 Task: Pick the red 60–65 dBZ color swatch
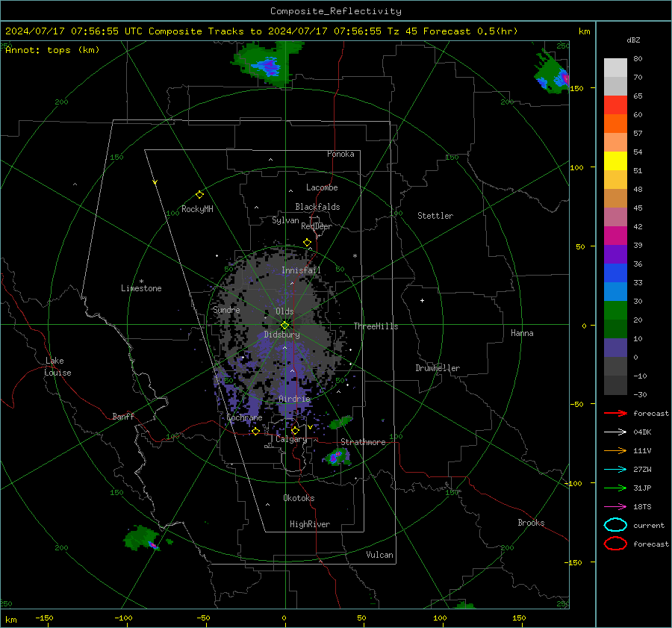615,105
